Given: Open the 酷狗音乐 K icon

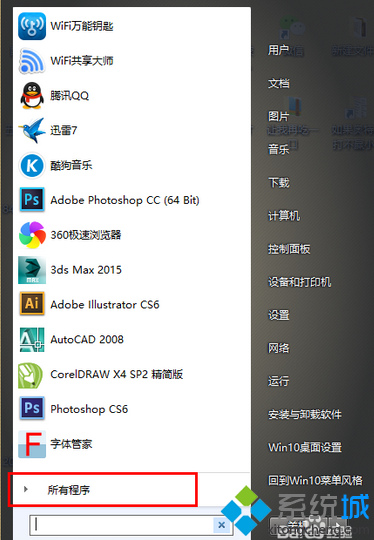Looking at the screenshot, I should click(32, 165).
